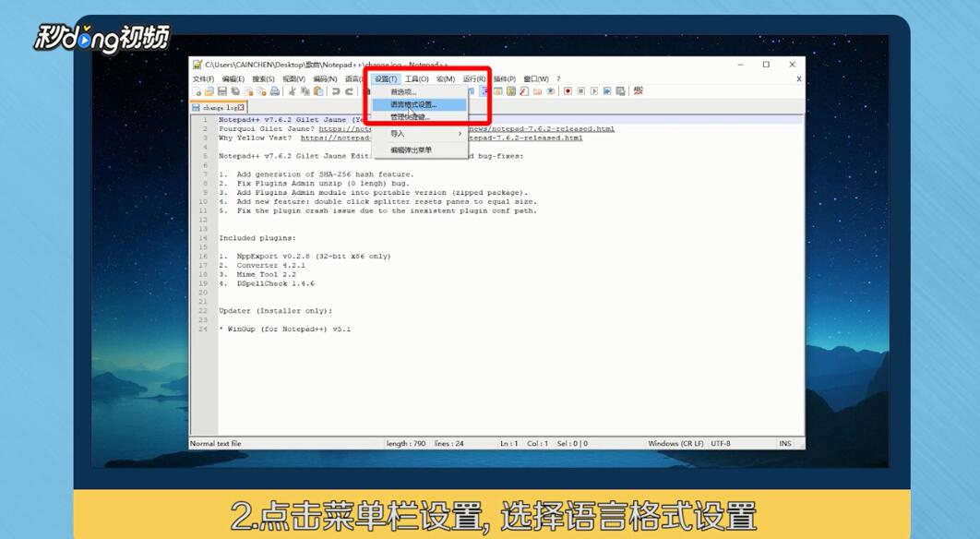Open the 宏(M) menu

click(446, 78)
